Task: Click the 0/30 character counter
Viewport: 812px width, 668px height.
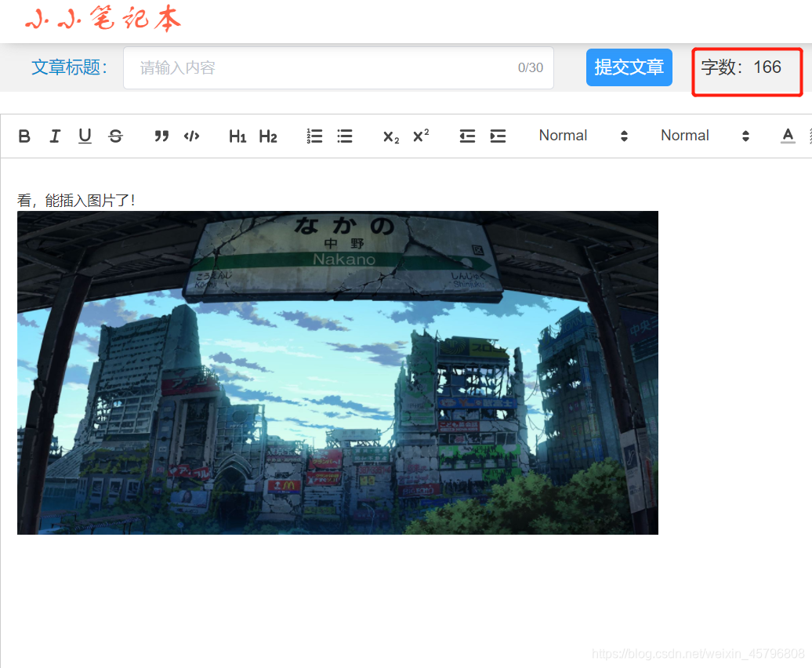Action: [x=531, y=68]
